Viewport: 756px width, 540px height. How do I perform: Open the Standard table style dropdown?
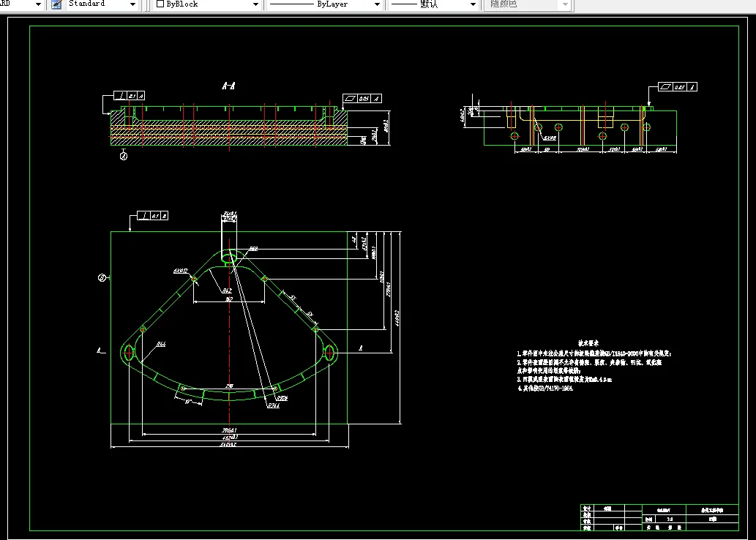(x=133, y=4)
